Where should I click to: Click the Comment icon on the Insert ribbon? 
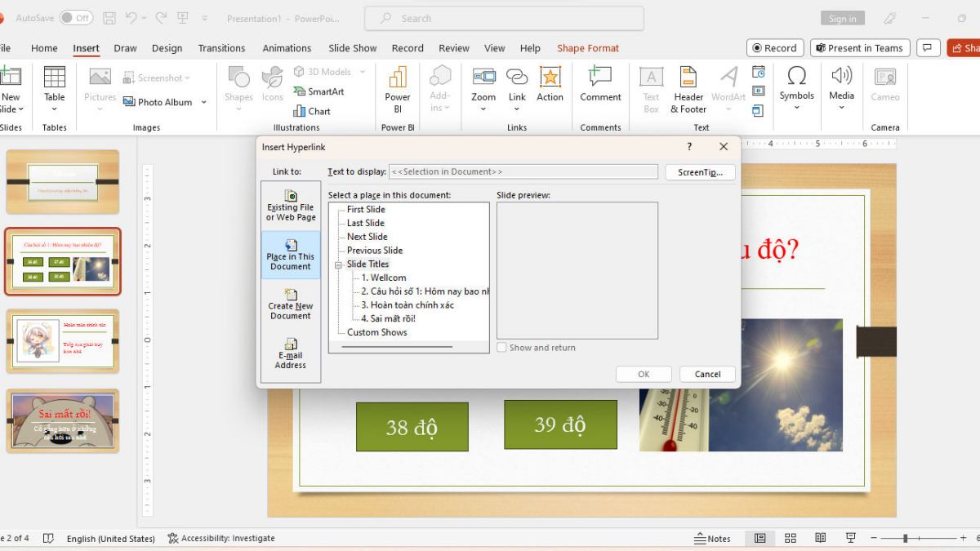coord(599,87)
